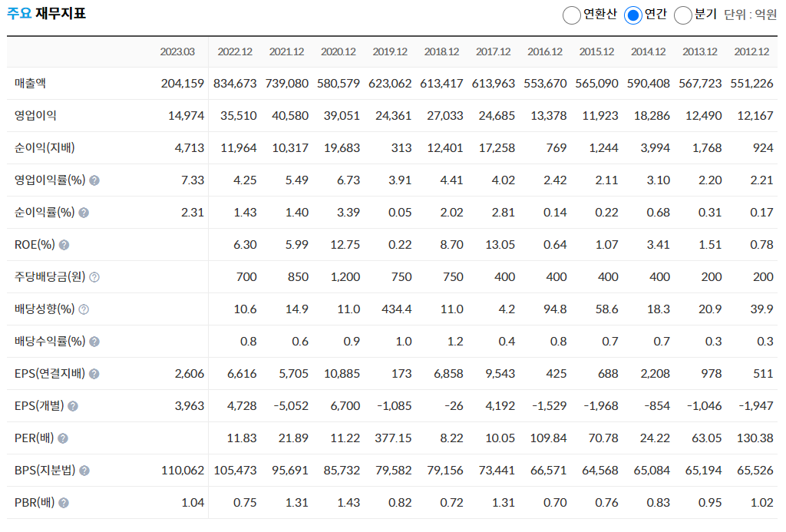This screenshot has height=532, width=786.
Task: Open help icon next to ROE(%)
Action: (64, 245)
